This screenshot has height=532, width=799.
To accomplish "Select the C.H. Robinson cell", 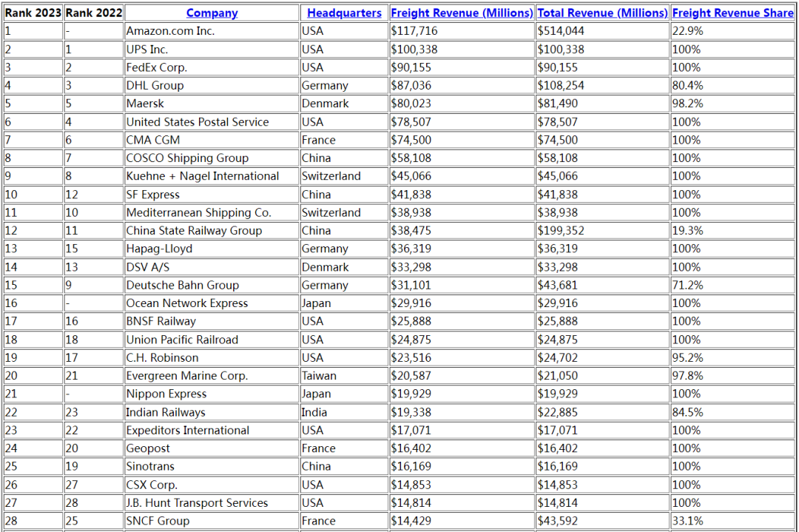I will (x=212, y=357).
